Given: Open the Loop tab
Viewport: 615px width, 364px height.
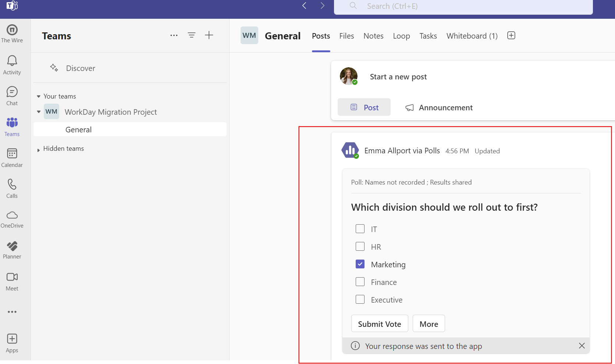Looking at the screenshot, I should 401,36.
